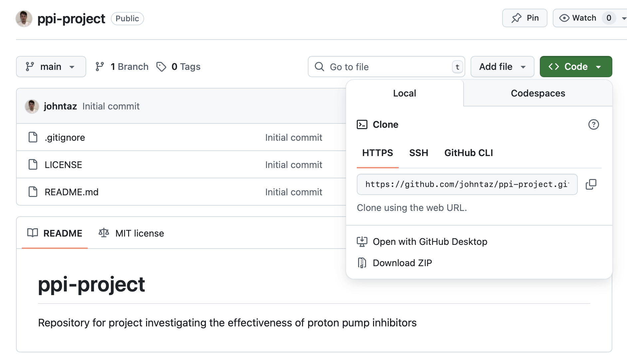Switch cloning to GitHub CLI
Image resolution: width=627 pixels, height=364 pixels.
468,153
